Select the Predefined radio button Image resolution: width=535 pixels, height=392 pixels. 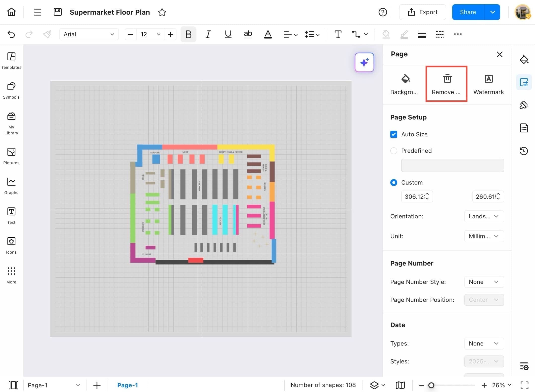pyautogui.click(x=394, y=151)
